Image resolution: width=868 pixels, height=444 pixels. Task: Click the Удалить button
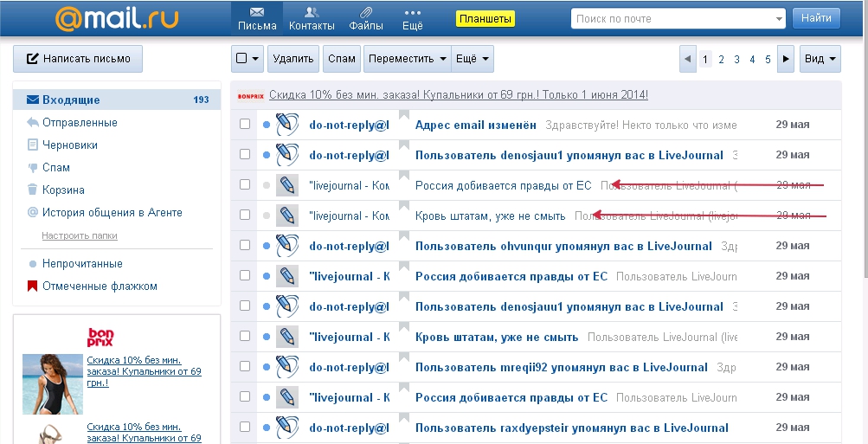293,59
